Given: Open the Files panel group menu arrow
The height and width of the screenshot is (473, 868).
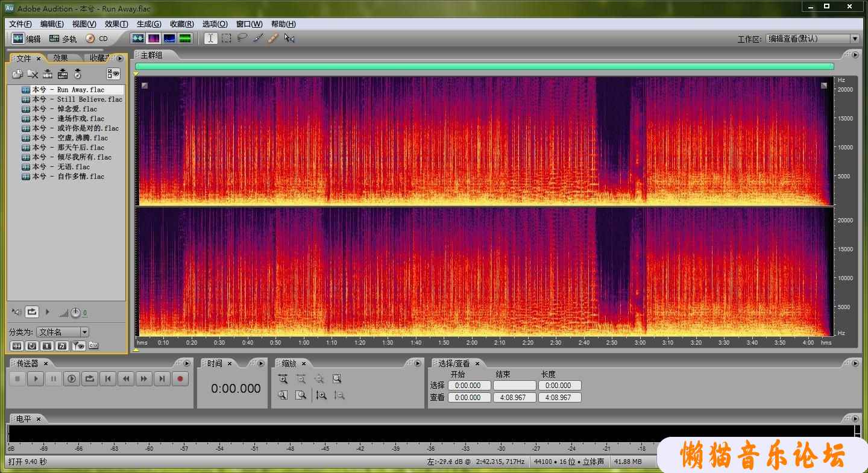Looking at the screenshot, I should pos(120,58).
